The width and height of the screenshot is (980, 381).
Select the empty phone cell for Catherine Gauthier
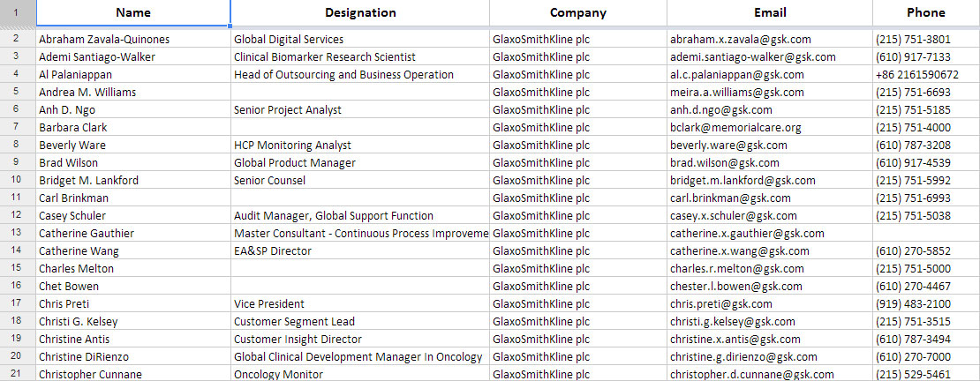point(925,234)
